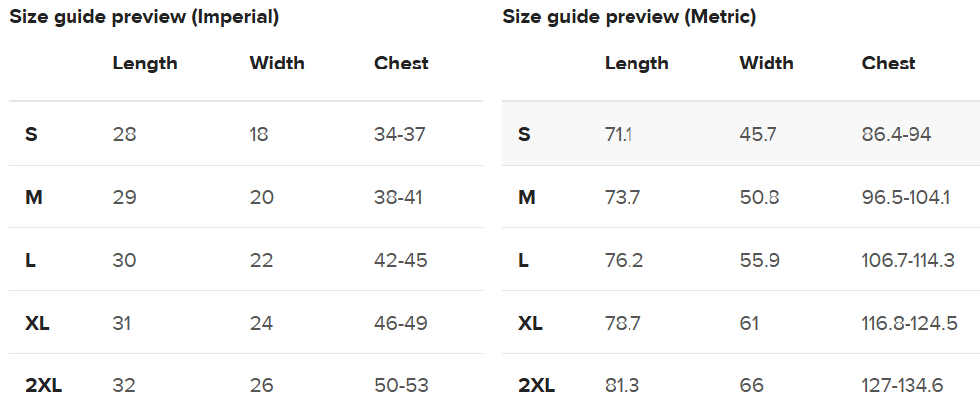Click the 86.4-94 metric chest cell

897,134
